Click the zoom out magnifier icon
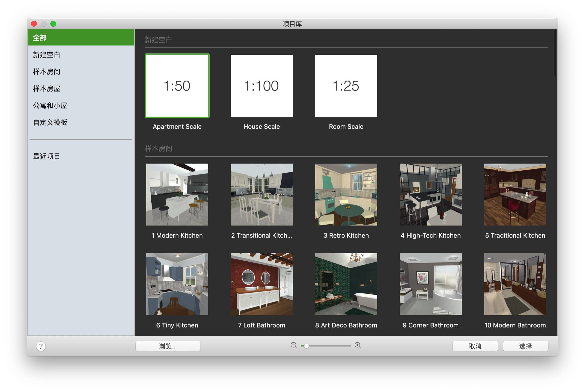The width and height of the screenshot is (585, 392). tap(294, 346)
